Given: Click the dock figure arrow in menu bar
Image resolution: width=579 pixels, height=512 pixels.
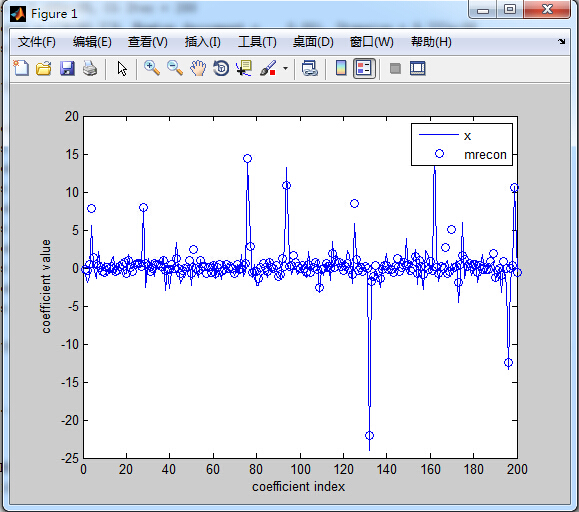Looking at the screenshot, I should pyautogui.click(x=562, y=41).
